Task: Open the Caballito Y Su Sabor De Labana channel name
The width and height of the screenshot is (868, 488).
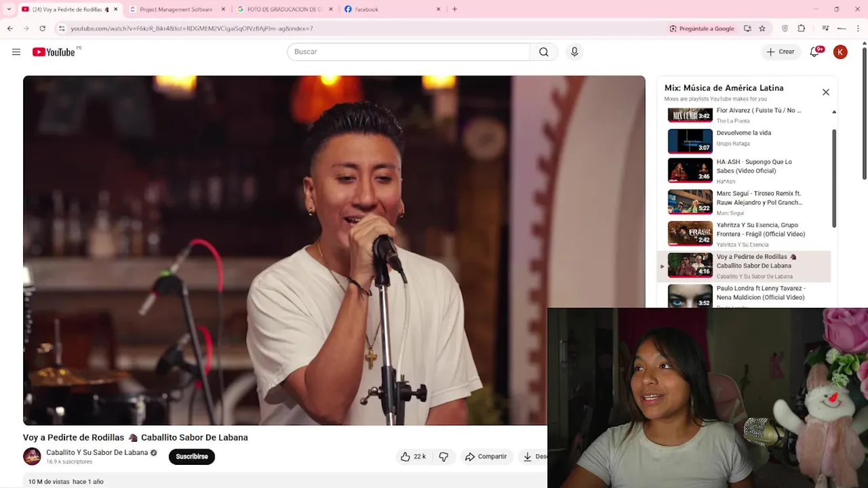Action: pyautogui.click(x=97, y=453)
